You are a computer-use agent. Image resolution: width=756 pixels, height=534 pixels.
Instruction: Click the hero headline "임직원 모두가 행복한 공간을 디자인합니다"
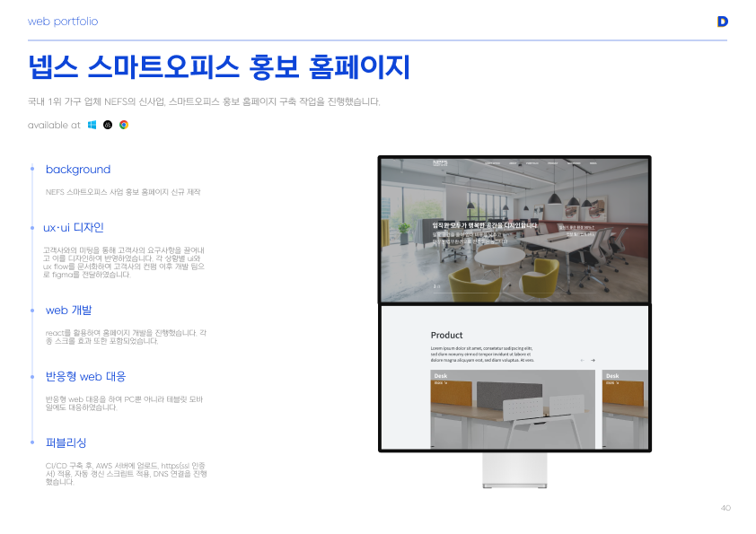(x=485, y=225)
